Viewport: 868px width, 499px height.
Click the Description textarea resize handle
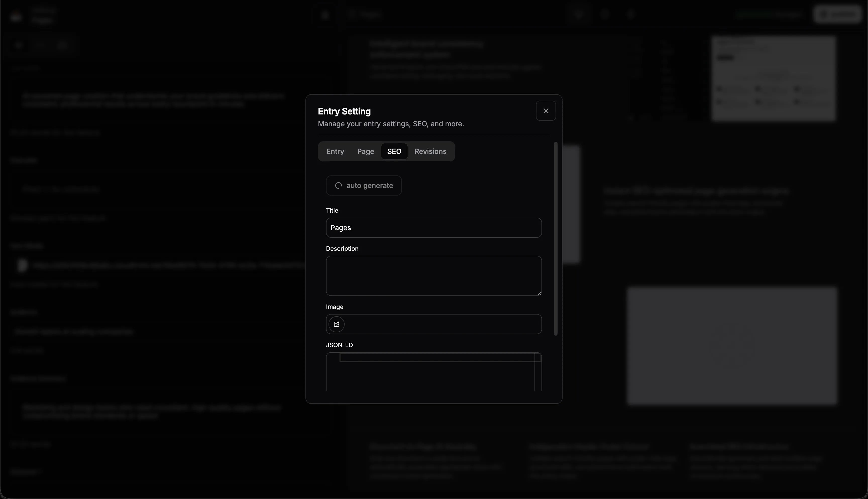539,293
